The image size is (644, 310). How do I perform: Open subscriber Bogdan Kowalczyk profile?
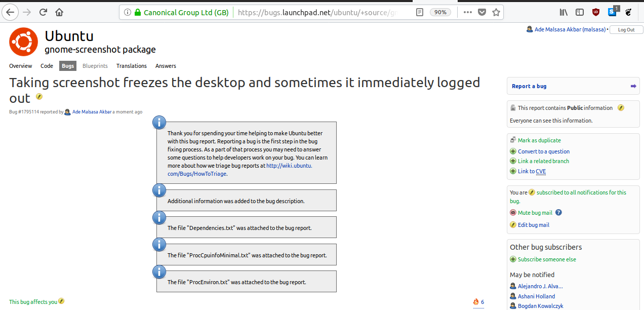[540, 306]
